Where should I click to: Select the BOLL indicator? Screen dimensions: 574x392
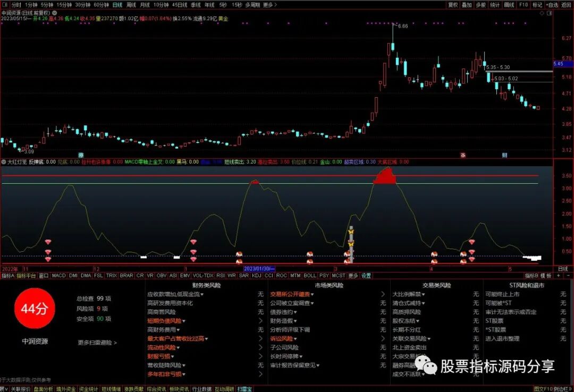(x=310, y=276)
